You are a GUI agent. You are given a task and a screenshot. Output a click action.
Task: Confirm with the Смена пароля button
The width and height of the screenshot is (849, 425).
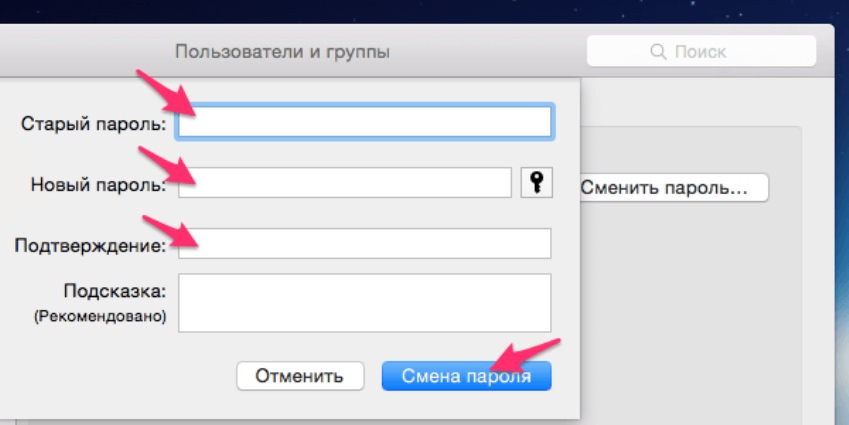click(x=466, y=376)
